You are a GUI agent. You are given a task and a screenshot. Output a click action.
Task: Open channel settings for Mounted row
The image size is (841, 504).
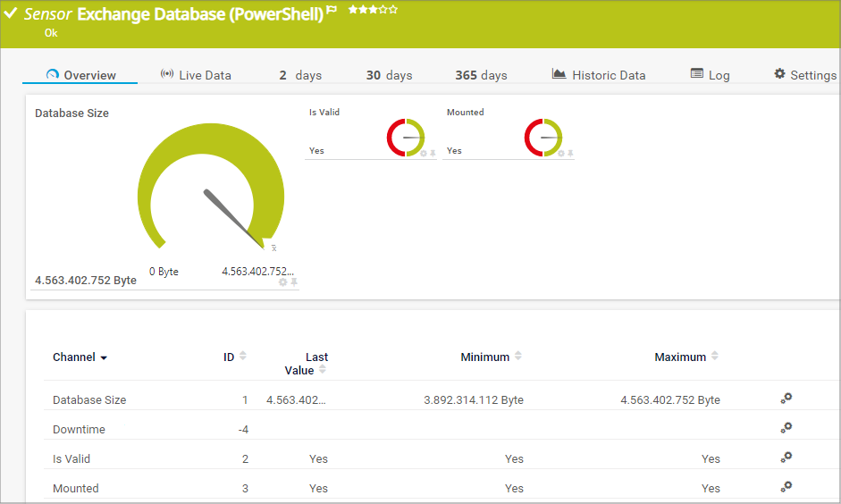(786, 487)
